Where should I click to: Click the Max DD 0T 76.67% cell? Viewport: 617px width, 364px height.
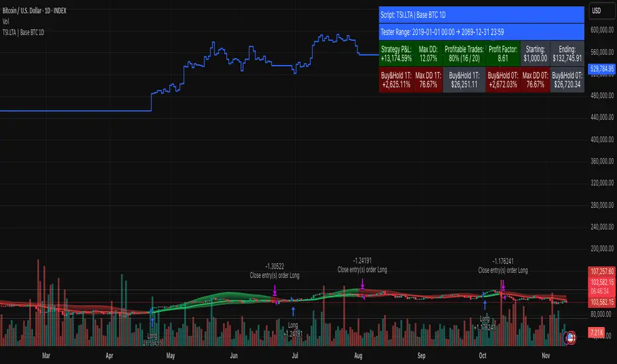535,80
